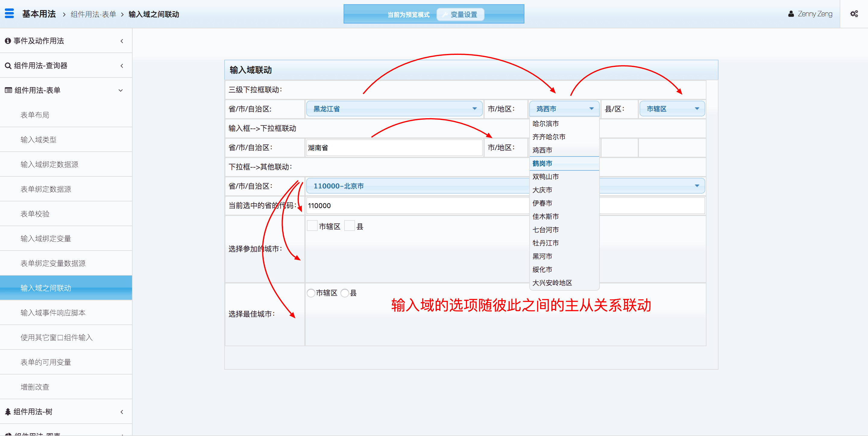The height and width of the screenshot is (436, 868).
Task: Open the 表单校验 sidebar item
Action: [35, 214]
